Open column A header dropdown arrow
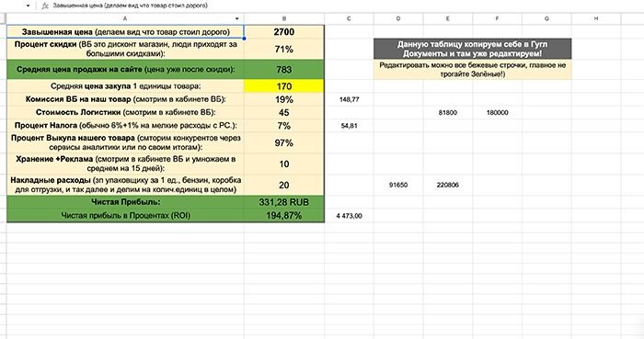This screenshot has height=339, width=644. tap(237, 19)
